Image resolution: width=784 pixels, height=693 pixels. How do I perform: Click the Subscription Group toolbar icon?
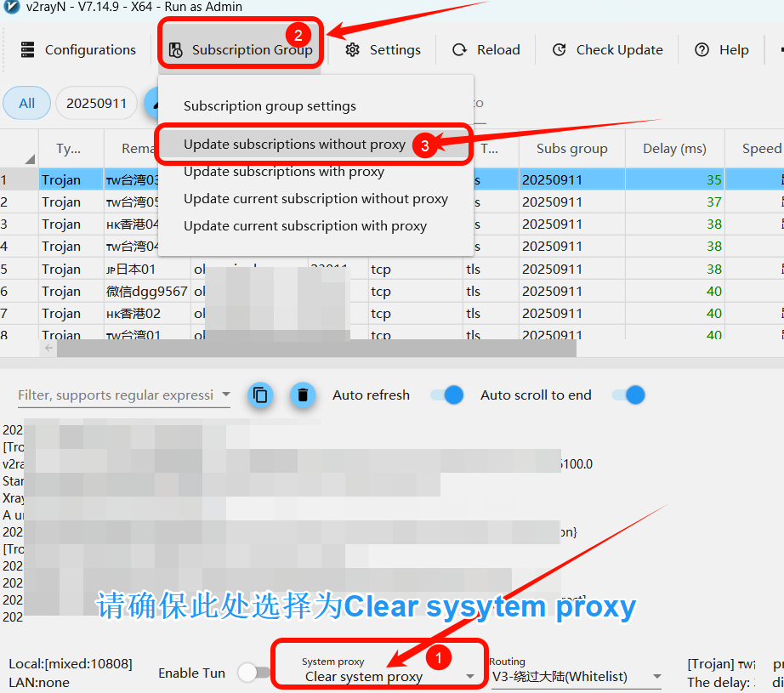pos(176,50)
